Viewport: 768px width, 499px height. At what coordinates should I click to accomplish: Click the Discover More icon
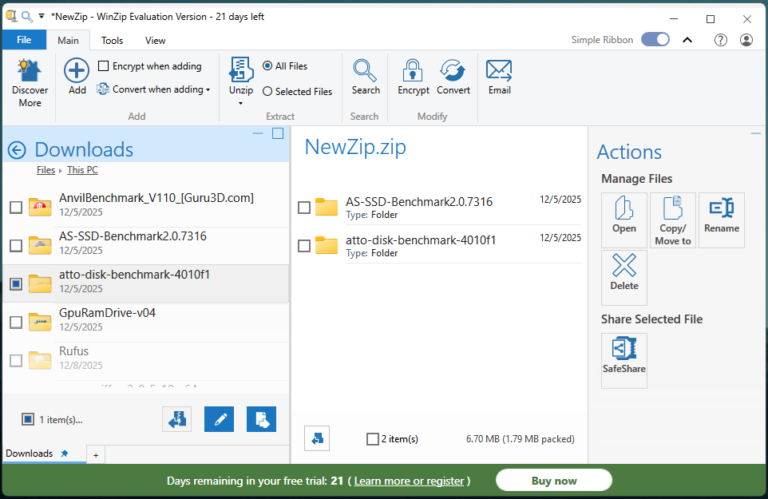pyautogui.click(x=29, y=71)
